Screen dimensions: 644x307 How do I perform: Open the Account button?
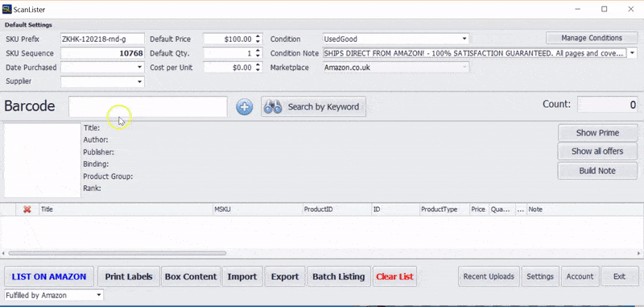point(580,276)
